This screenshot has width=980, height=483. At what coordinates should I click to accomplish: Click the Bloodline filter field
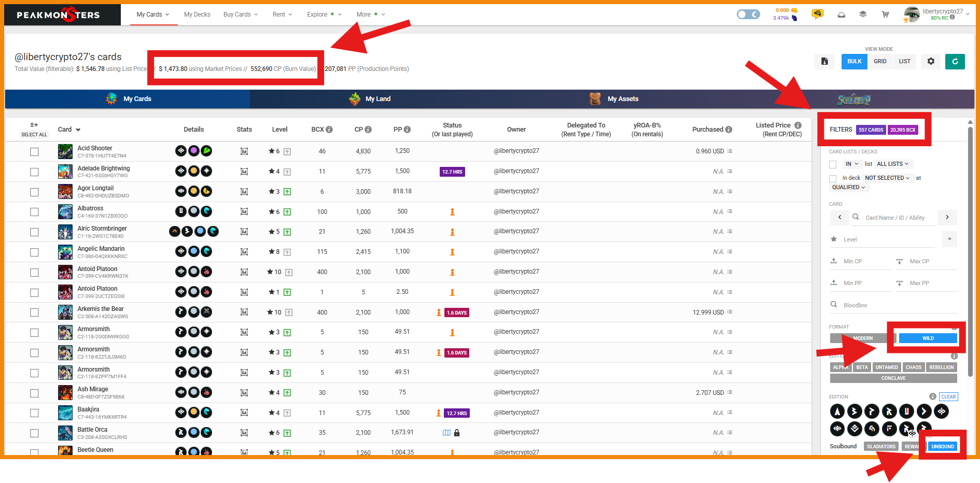click(x=893, y=305)
